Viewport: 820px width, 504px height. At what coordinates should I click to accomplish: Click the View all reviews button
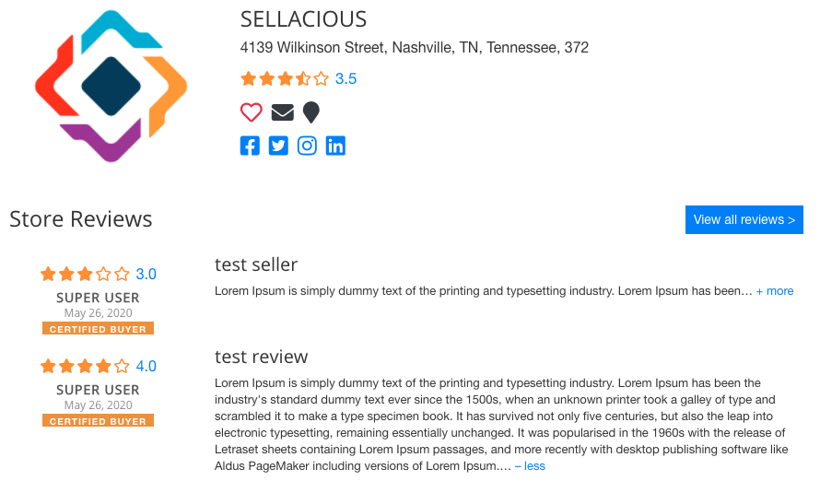pos(744,219)
